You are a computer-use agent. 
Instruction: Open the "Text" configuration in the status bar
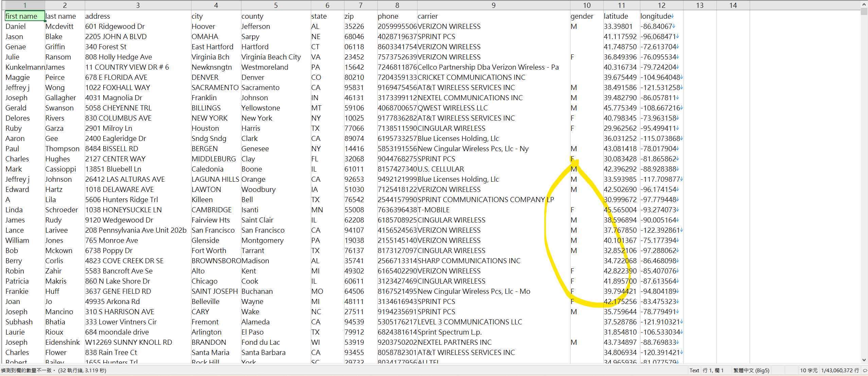(694, 370)
